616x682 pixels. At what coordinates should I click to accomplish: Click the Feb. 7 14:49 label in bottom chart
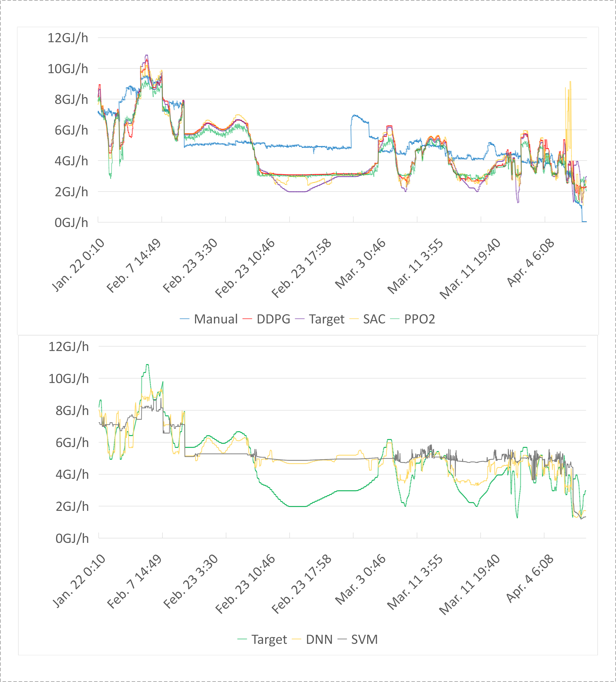(x=134, y=581)
